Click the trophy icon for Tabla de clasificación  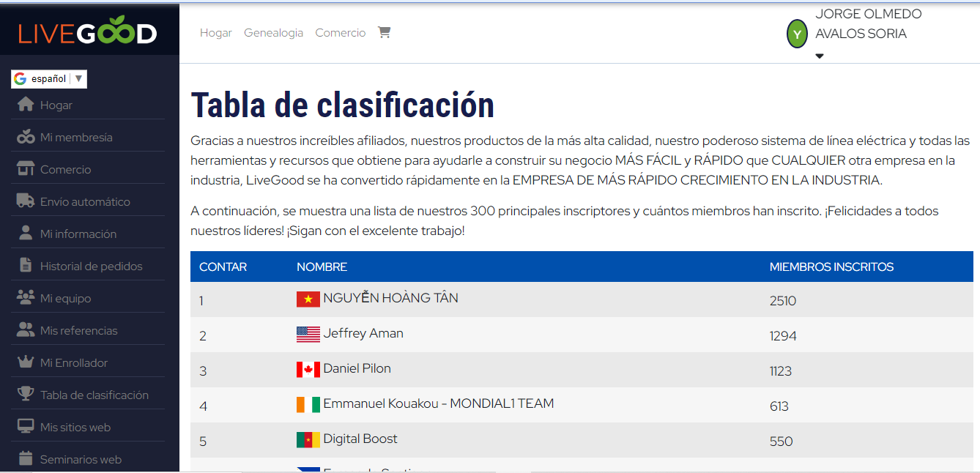pyautogui.click(x=26, y=395)
